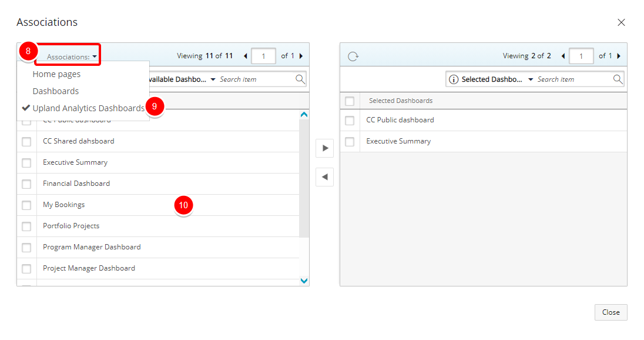Click the Close button

[x=611, y=312]
